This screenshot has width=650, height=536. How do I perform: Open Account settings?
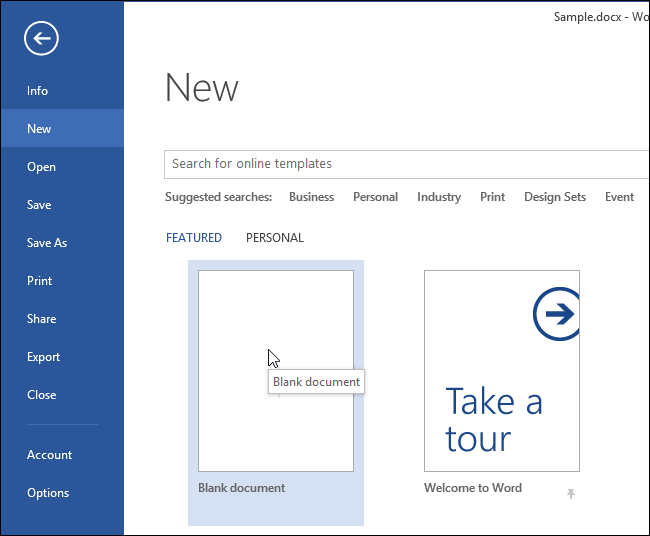click(x=50, y=455)
